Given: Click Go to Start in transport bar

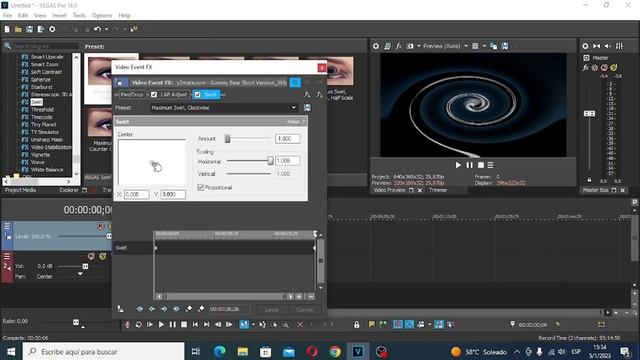Looking at the screenshot, I should pos(196,324).
